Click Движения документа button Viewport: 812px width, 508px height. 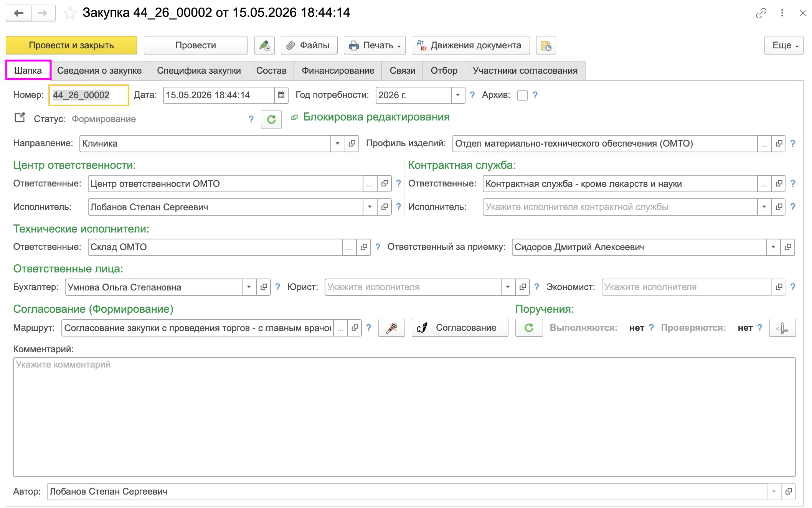click(x=470, y=45)
